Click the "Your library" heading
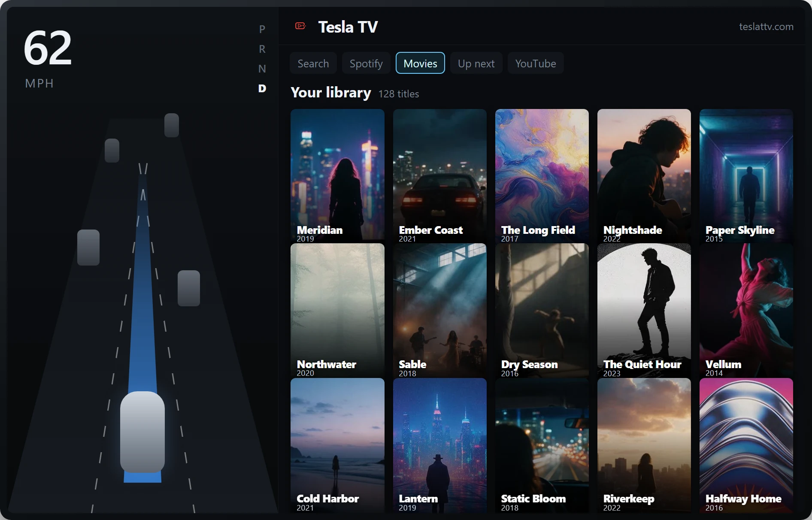Image resolution: width=812 pixels, height=520 pixels. pos(331,93)
